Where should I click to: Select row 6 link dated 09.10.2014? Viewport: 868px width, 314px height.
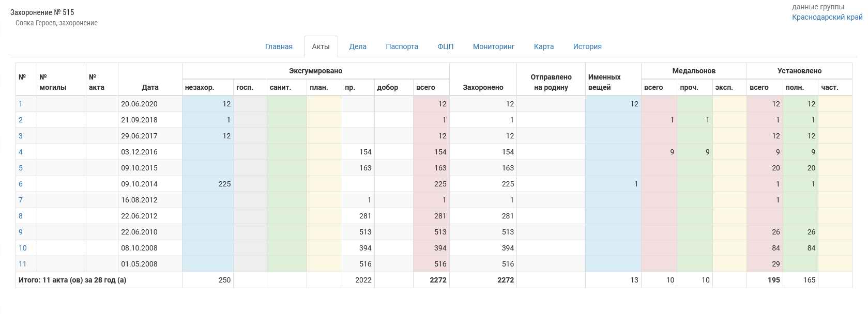21,184
